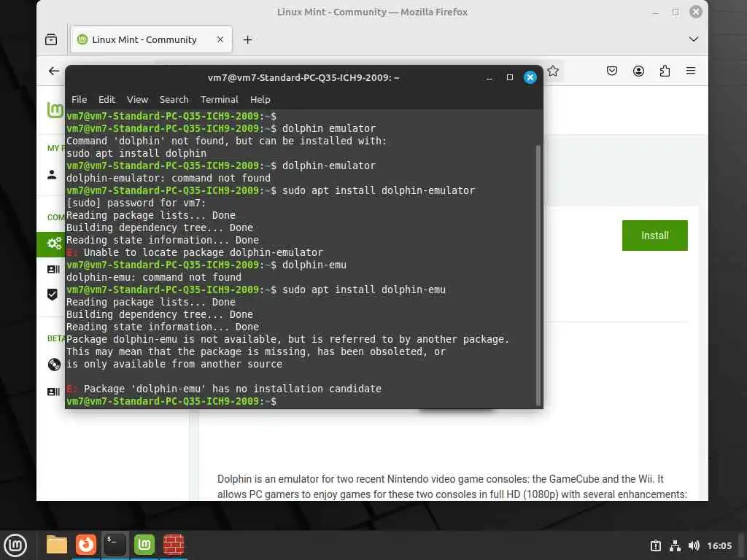Open the update manager tray icon

coord(656,545)
